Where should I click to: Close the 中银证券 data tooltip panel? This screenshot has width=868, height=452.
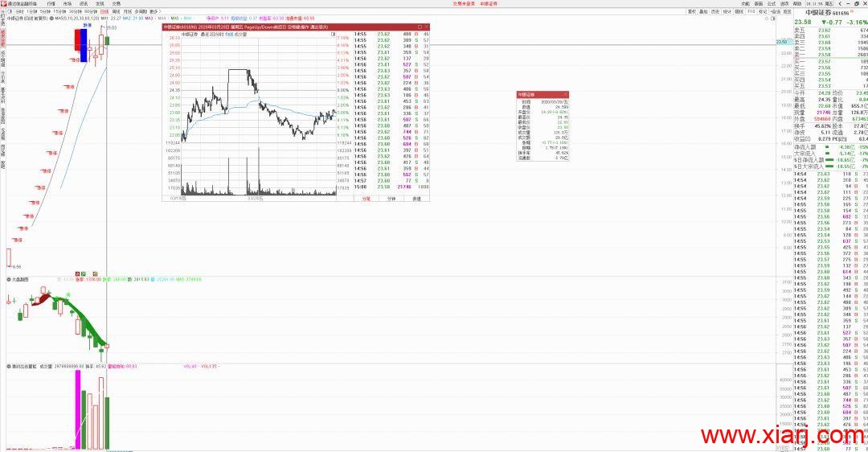click(565, 95)
